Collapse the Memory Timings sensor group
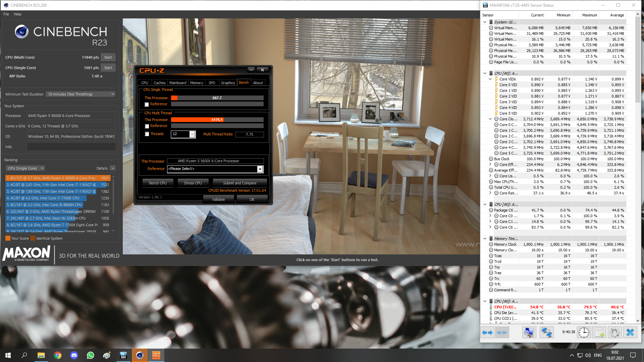 pyautogui.click(x=485, y=239)
